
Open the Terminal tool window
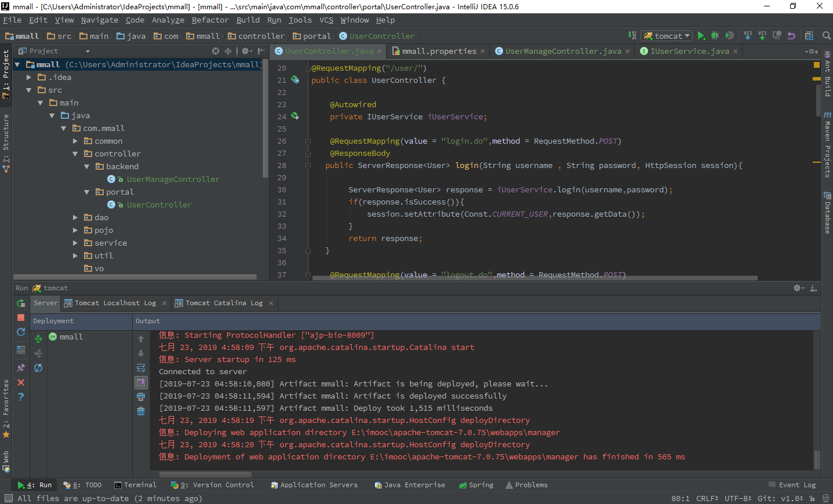[x=135, y=485]
